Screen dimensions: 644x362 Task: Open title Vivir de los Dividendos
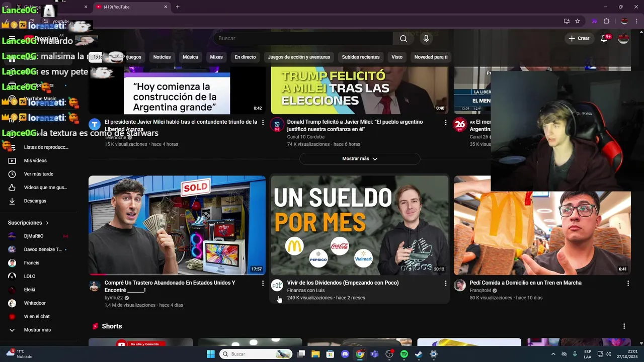[343, 283]
